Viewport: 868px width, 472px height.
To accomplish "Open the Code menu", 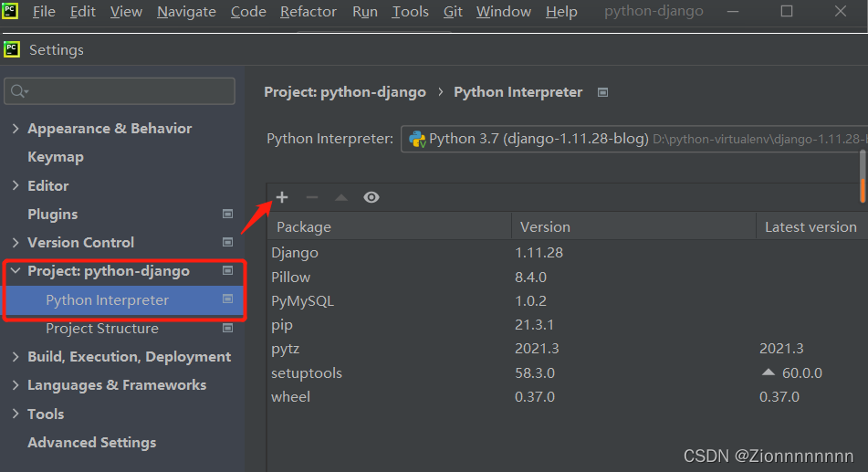I will click(248, 12).
